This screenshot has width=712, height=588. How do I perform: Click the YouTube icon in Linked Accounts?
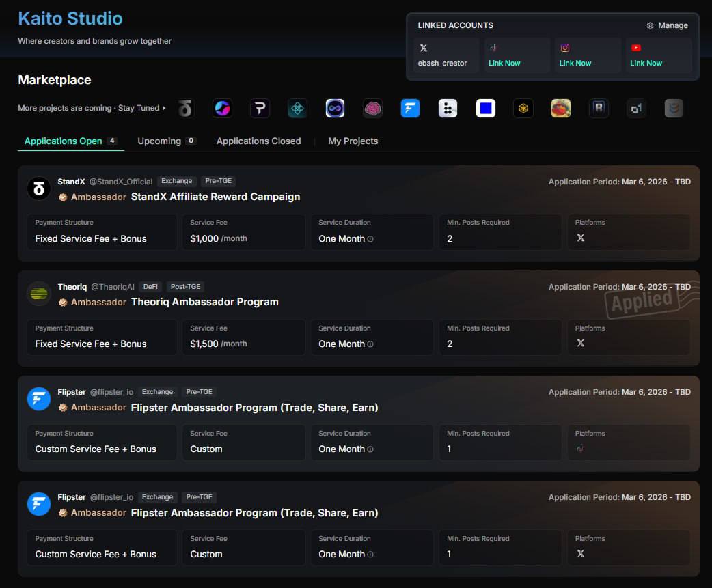[x=635, y=48]
